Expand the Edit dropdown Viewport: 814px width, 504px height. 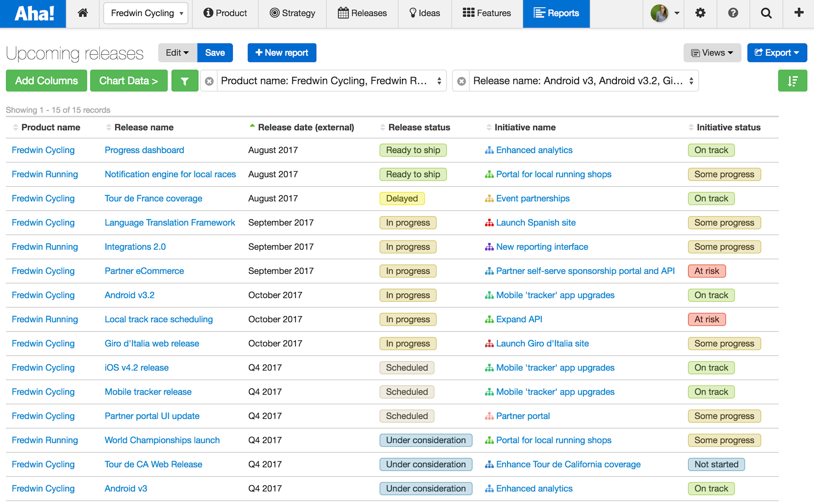click(177, 53)
